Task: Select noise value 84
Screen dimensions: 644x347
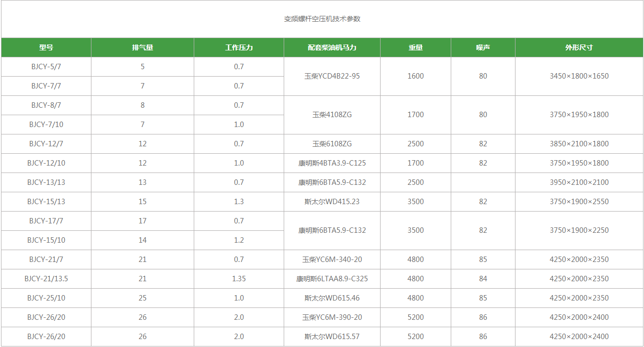Action: pyautogui.click(x=483, y=279)
